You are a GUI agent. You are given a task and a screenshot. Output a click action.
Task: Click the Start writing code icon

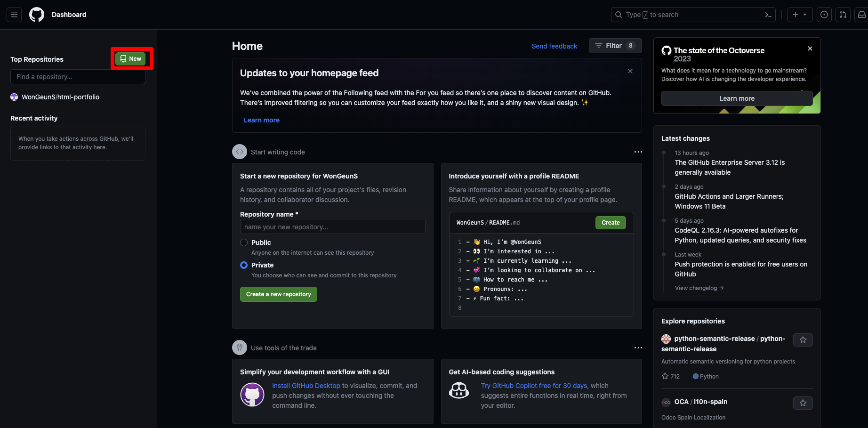(240, 152)
